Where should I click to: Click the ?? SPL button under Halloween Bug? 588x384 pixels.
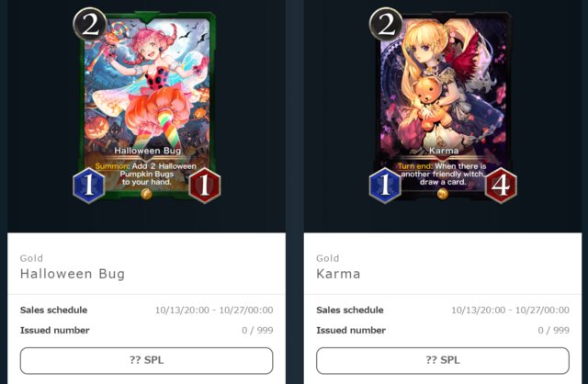pos(147,360)
